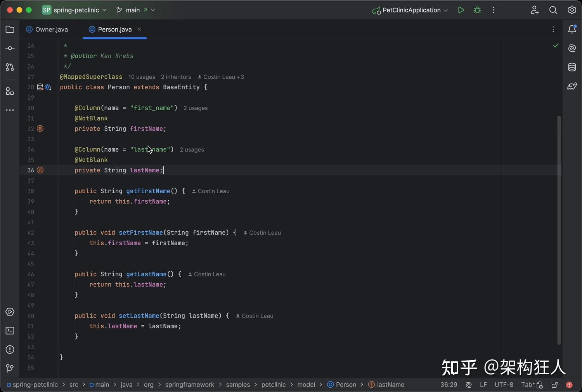Click 'Costin Leau' hint beside setLastName
582x392 pixels.
(x=255, y=316)
